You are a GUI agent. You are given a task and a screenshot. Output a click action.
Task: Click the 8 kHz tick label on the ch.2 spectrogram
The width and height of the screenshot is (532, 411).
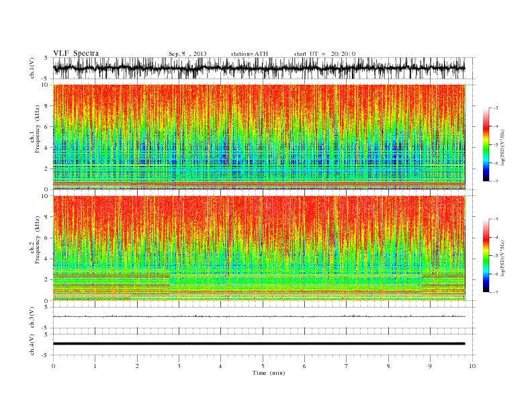pyautogui.click(x=46, y=217)
